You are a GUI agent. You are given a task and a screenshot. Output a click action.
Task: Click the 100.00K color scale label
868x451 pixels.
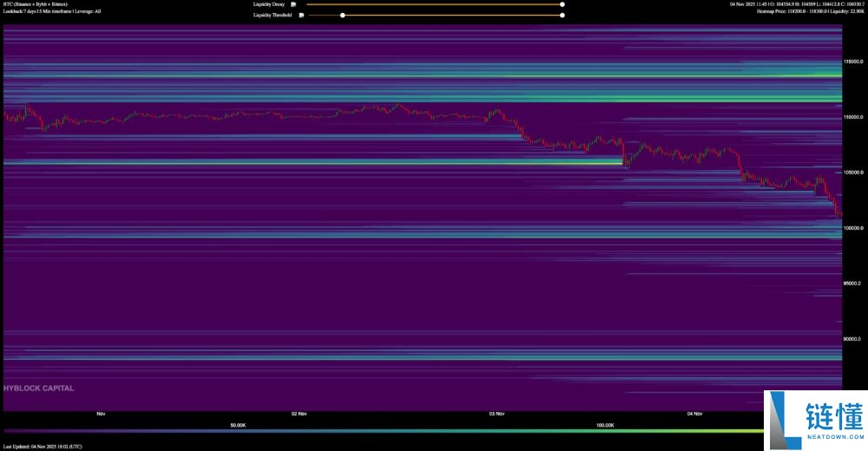pyautogui.click(x=605, y=425)
